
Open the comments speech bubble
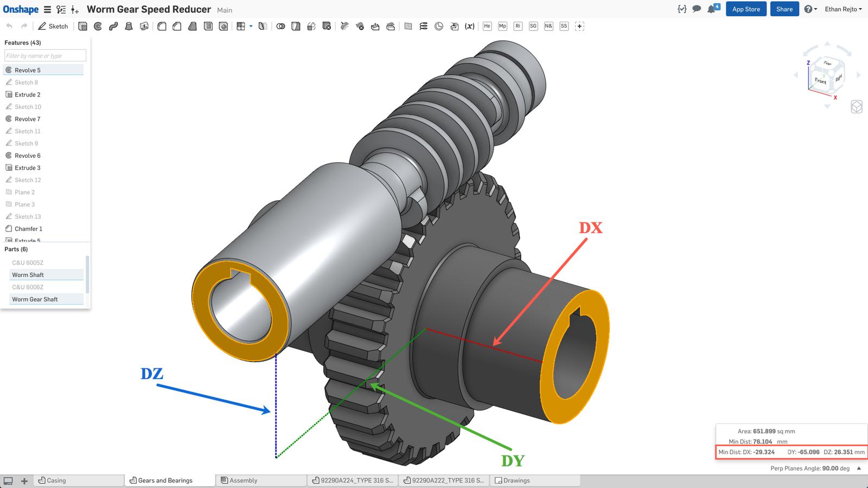tap(697, 9)
